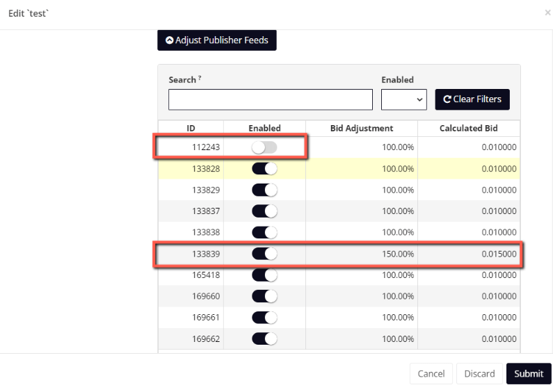Disable the toggle for feed 133837
Image resolution: width=553 pixels, height=392 pixels.
point(264,211)
